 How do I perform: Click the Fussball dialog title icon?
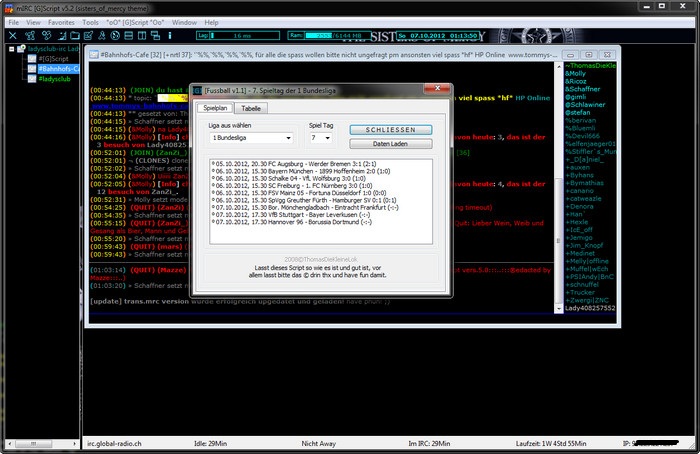(x=198, y=91)
